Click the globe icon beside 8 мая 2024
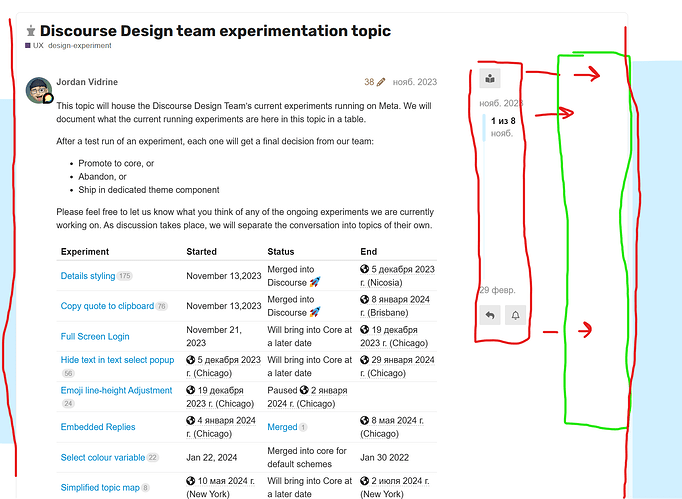 [x=364, y=420]
